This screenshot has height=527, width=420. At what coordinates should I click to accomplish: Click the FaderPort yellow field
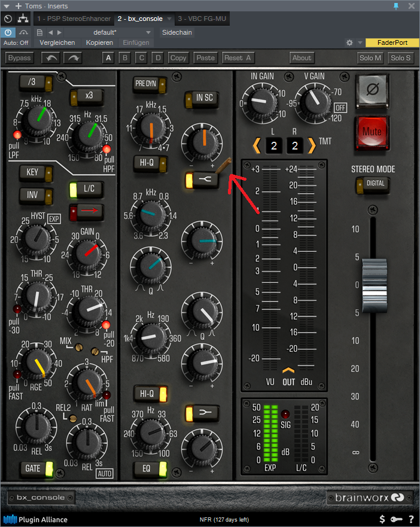click(392, 42)
